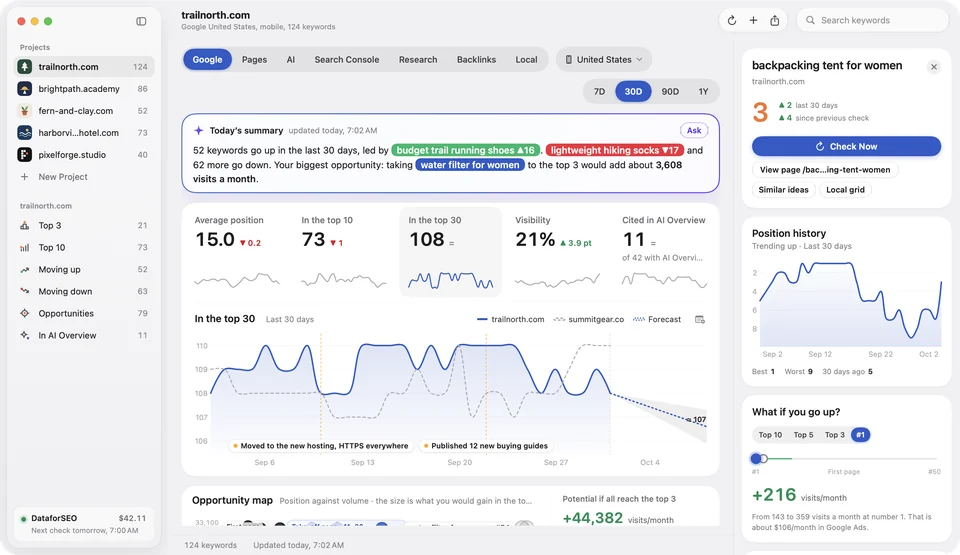Open the Moving down filter
This screenshot has width=960, height=555.
pyautogui.click(x=84, y=292)
